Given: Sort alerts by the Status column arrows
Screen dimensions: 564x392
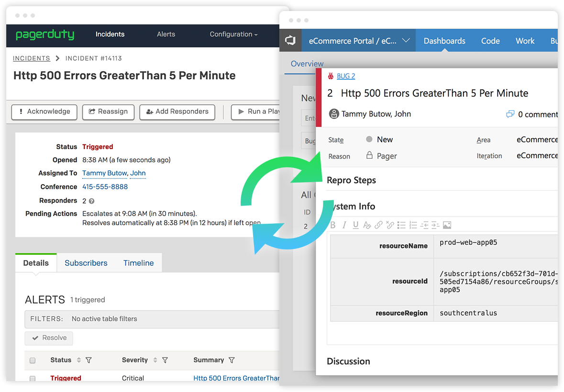Looking at the screenshot, I should (78, 360).
